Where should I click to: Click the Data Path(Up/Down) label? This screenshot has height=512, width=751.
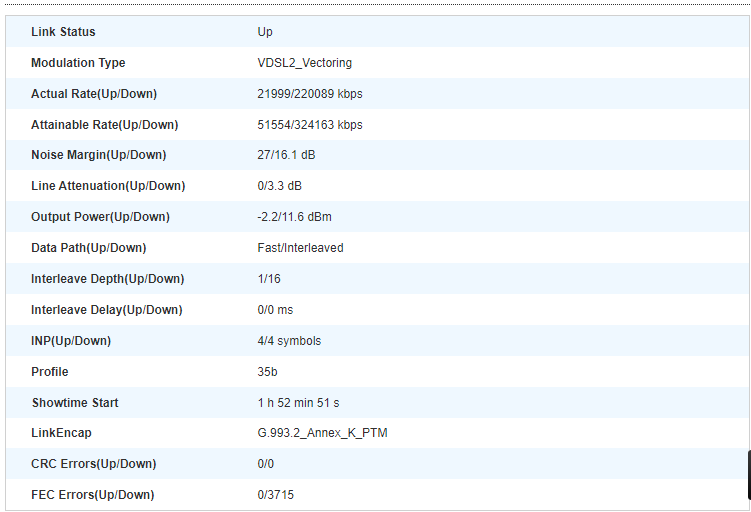click(x=89, y=248)
